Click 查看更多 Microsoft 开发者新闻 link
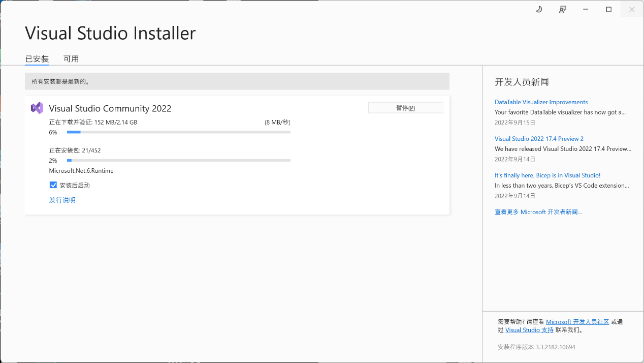The image size is (644, 363). (x=538, y=212)
